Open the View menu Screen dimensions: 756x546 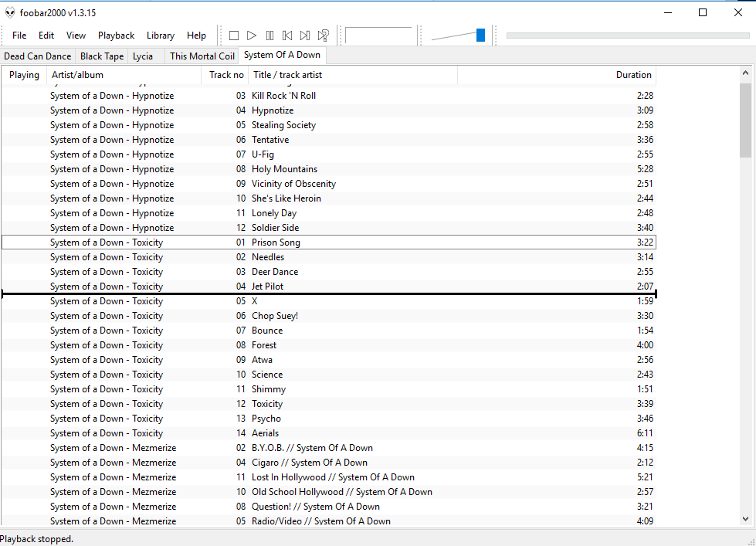click(x=76, y=36)
